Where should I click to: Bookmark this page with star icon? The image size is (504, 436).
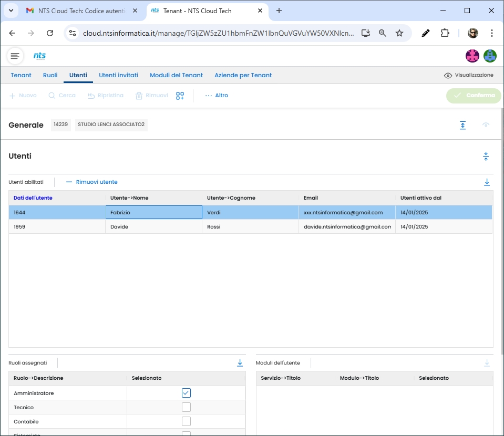coord(399,33)
